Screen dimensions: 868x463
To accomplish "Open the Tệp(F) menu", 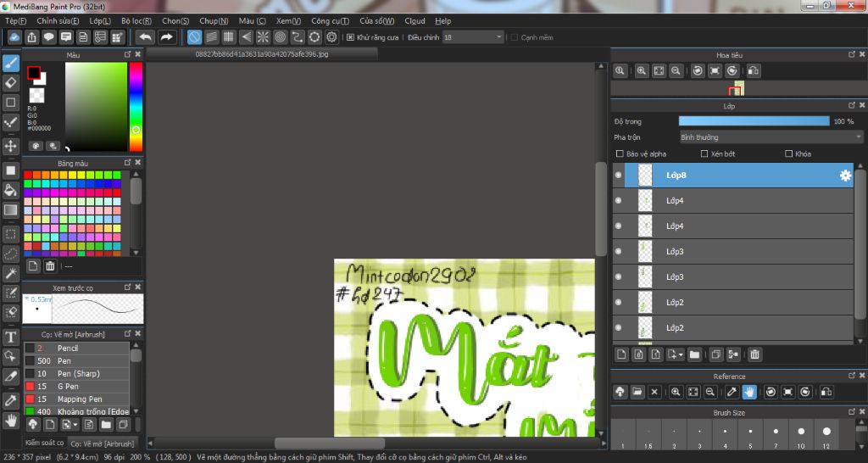I will coord(15,21).
